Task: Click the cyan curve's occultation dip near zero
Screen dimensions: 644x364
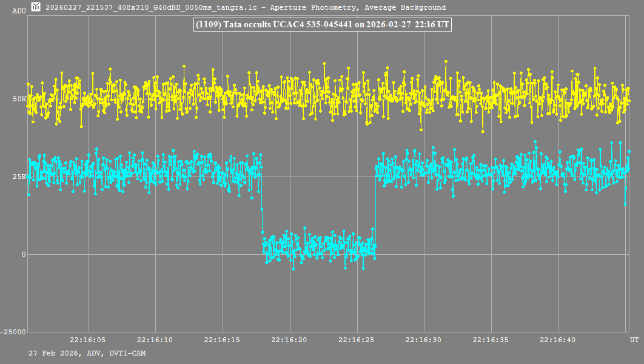Action: click(x=318, y=247)
